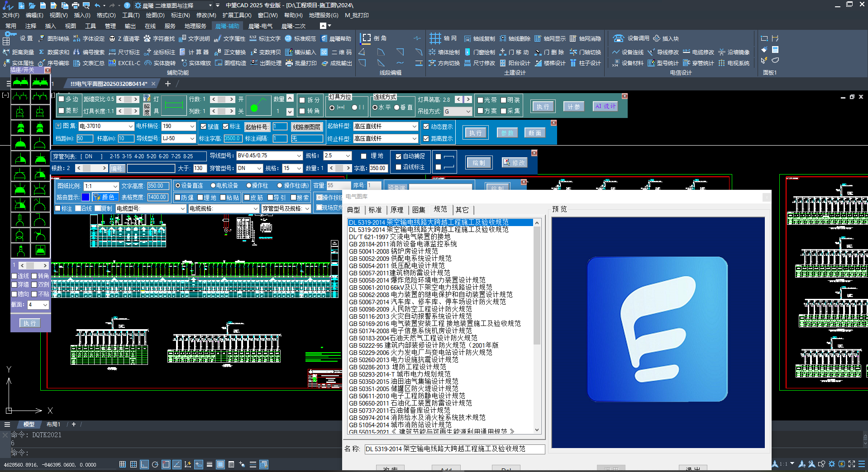Open the EXCEL-C tool
The width and height of the screenshot is (868, 472).
[124, 63]
